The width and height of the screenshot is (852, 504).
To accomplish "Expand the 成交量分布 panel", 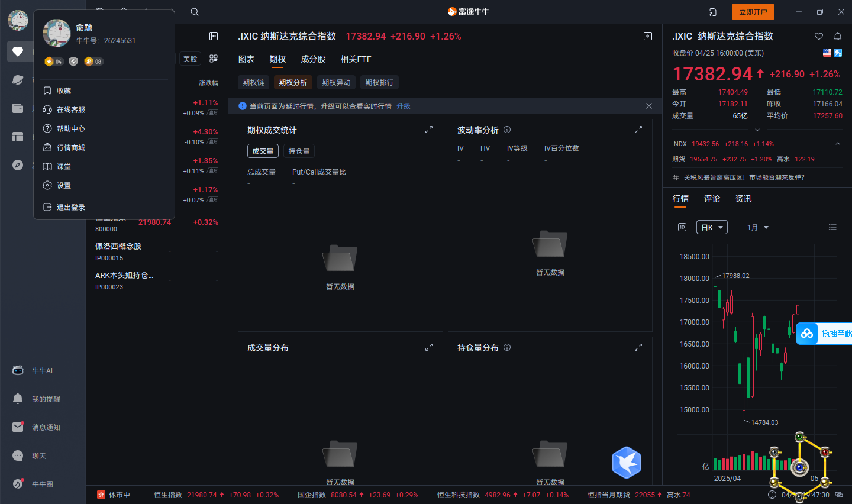I will point(429,347).
